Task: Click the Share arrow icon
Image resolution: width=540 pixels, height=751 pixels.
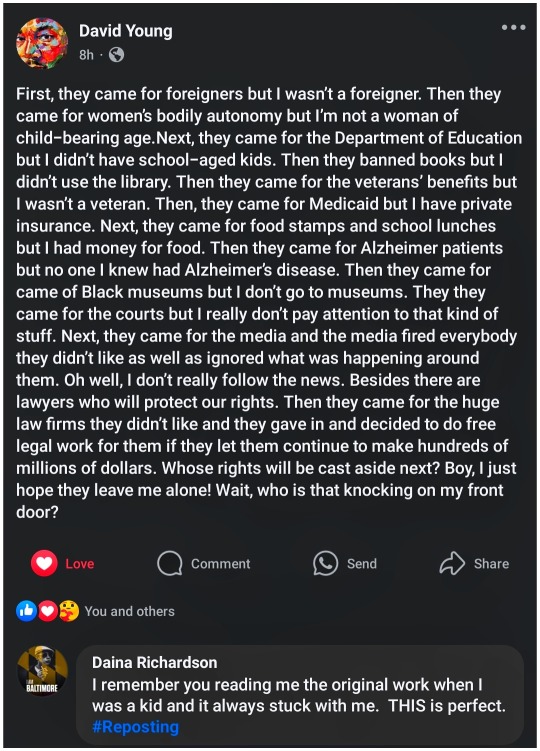Action: click(452, 563)
